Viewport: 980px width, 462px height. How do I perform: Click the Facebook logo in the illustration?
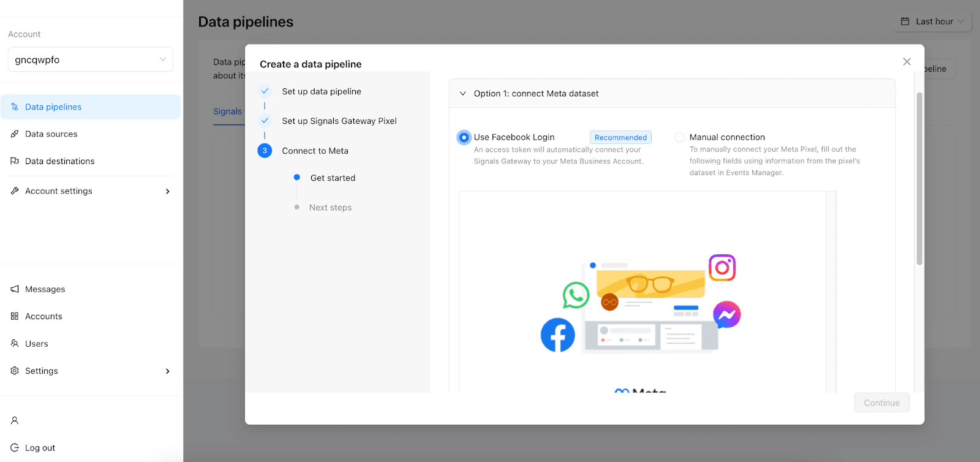[x=558, y=335]
